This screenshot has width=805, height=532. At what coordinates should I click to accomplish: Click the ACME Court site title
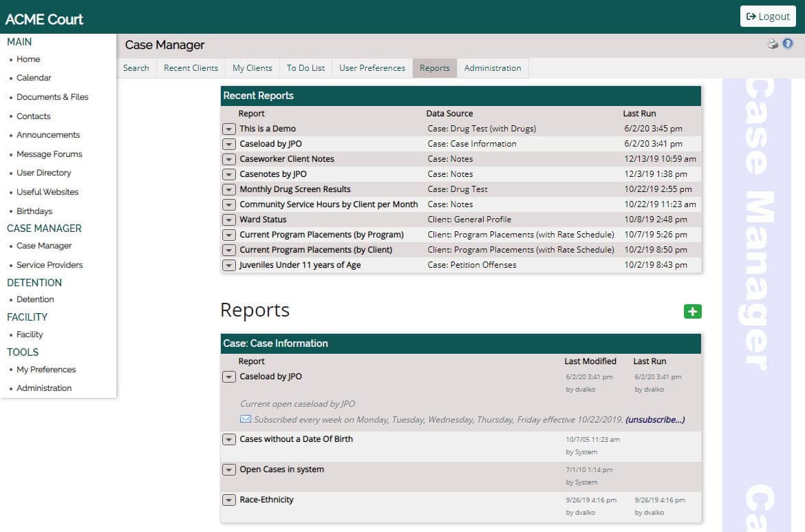pyautogui.click(x=44, y=19)
